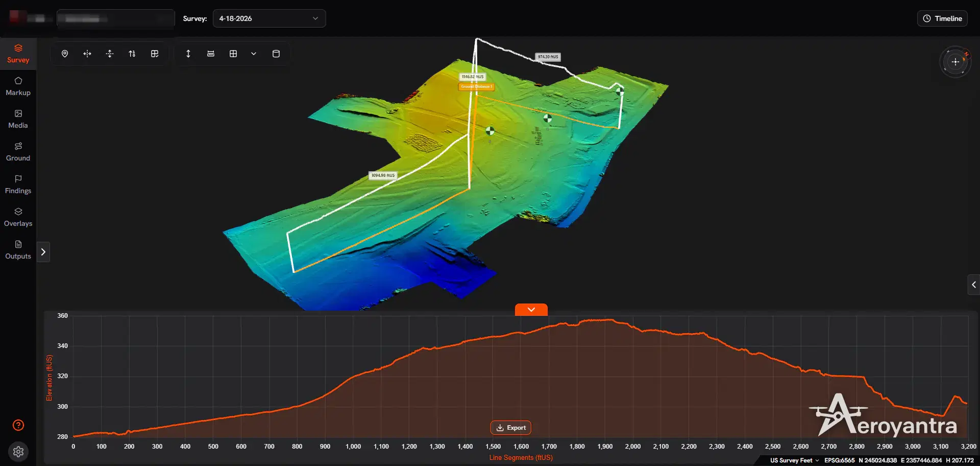The width and height of the screenshot is (980, 466).
Task: Open the Media sidebar tab
Action: click(18, 119)
